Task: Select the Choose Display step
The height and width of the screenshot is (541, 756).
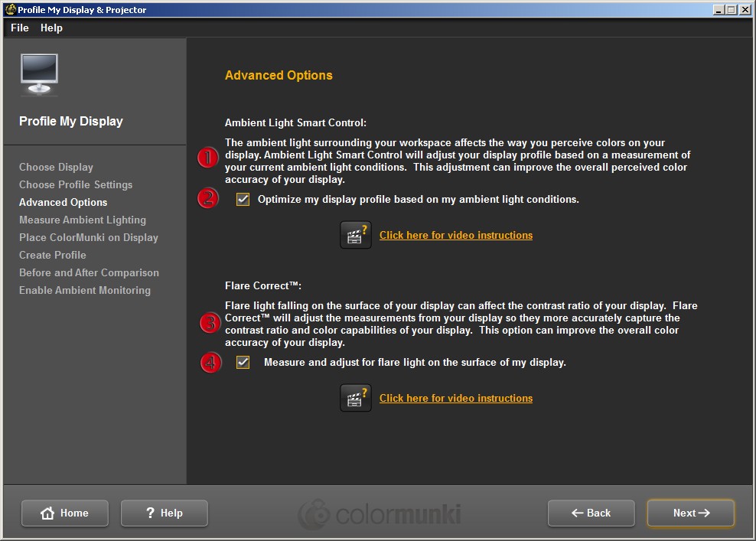Action: [56, 168]
